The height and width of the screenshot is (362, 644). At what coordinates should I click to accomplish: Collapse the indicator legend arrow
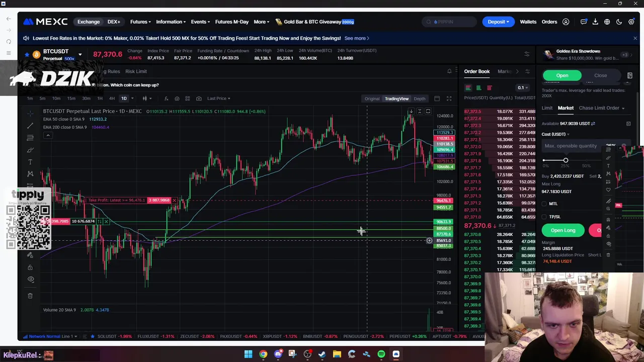pos(48,135)
